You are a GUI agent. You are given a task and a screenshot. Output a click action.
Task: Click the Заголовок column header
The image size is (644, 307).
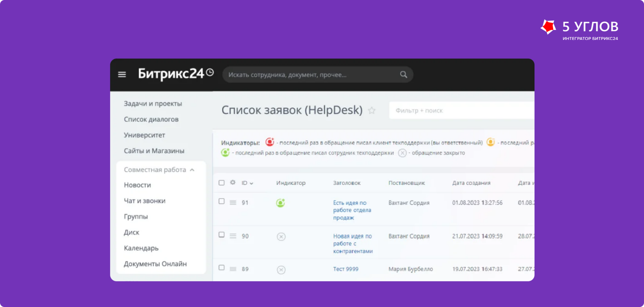(347, 183)
